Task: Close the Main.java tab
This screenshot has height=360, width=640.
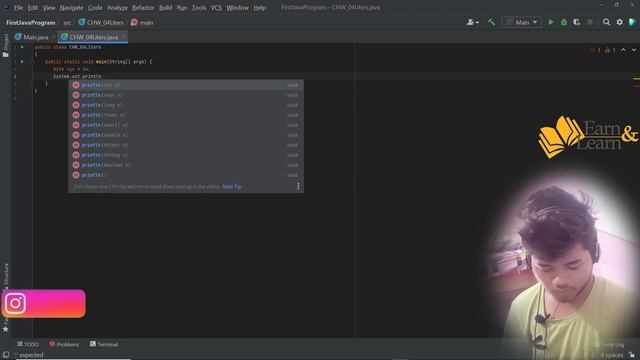Action: (x=53, y=37)
